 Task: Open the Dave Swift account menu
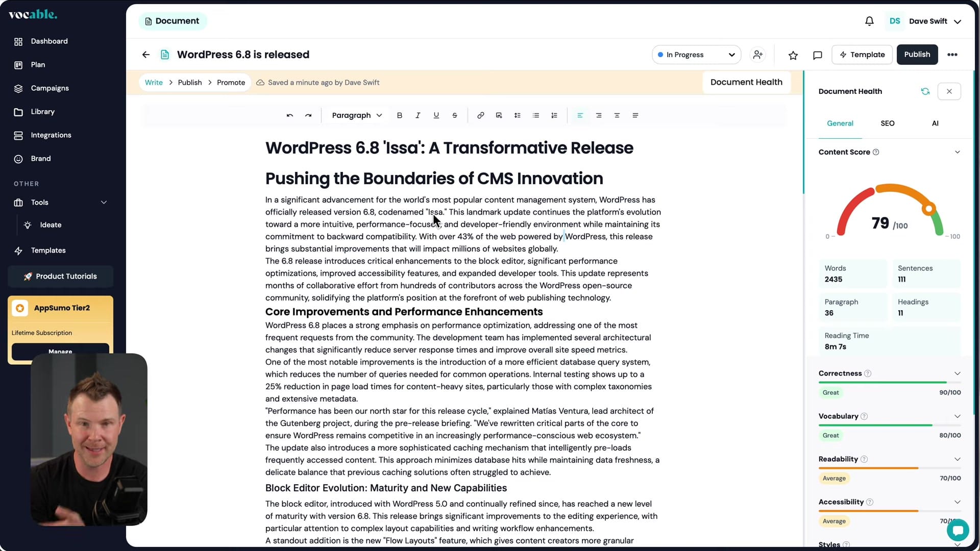924,21
